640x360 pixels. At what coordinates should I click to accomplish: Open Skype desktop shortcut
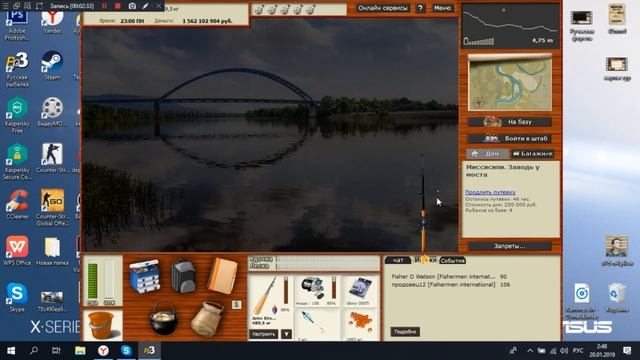17,297
